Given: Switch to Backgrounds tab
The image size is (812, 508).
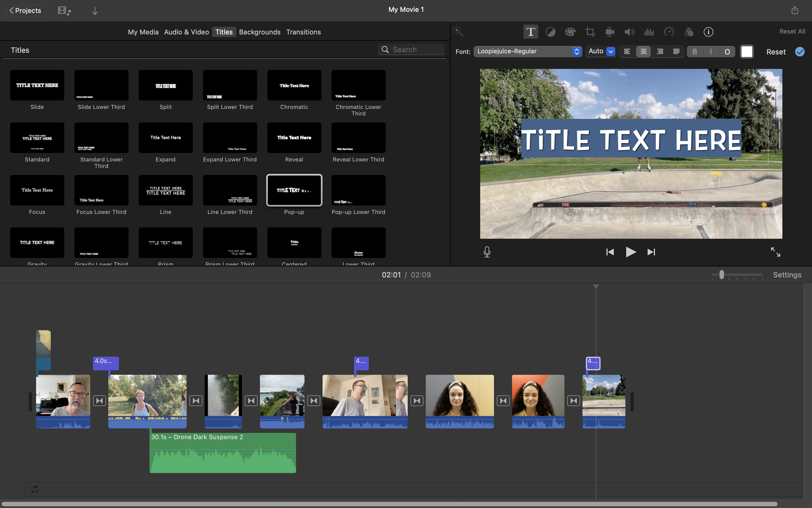Looking at the screenshot, I should (260, 32).
